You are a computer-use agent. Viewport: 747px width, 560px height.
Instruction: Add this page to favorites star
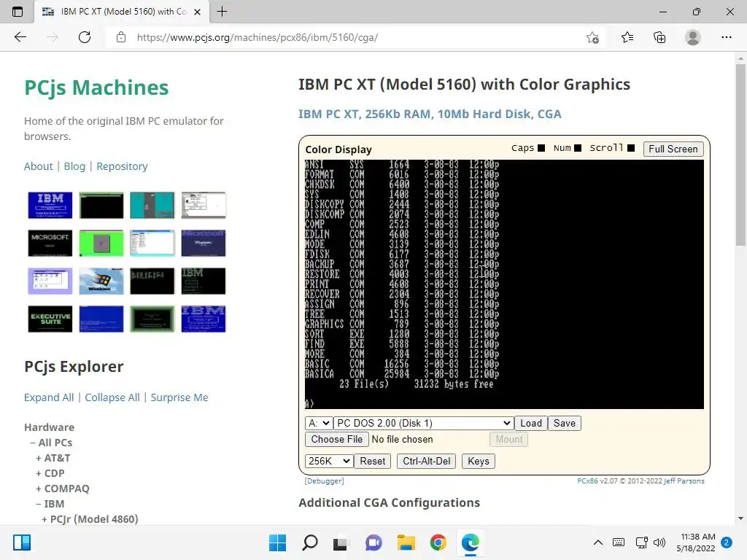pos(592,37)
